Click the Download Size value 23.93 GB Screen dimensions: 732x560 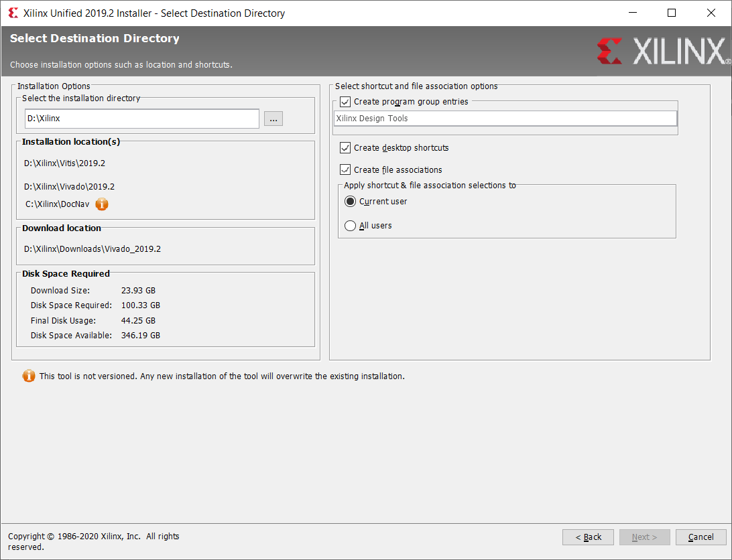coord(138,290)
